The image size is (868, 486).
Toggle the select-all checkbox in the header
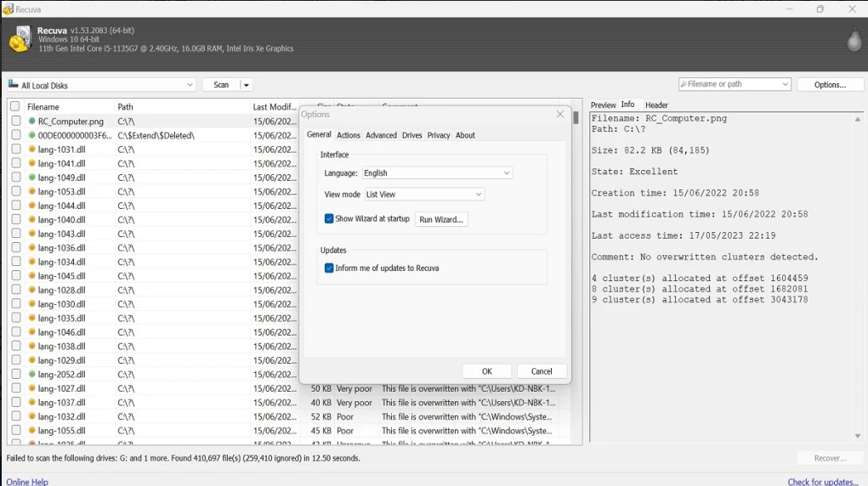pyautogui.click(x=15, y=106)
